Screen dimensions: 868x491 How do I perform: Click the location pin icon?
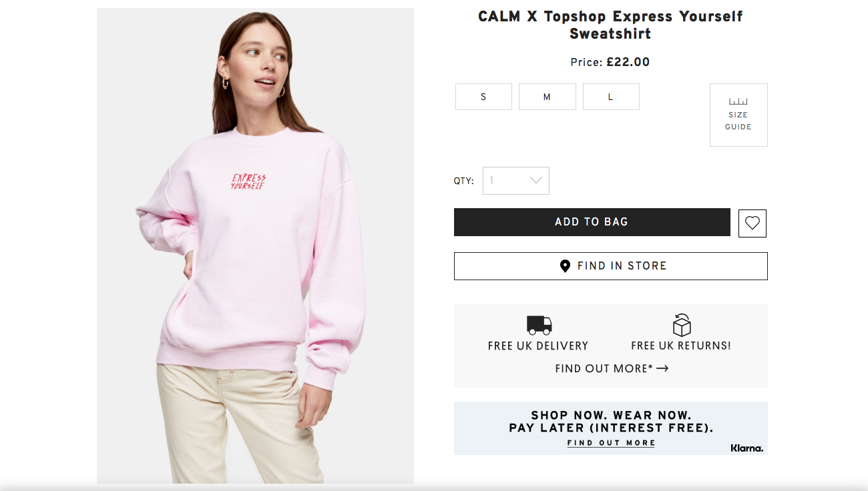(565, 266)
